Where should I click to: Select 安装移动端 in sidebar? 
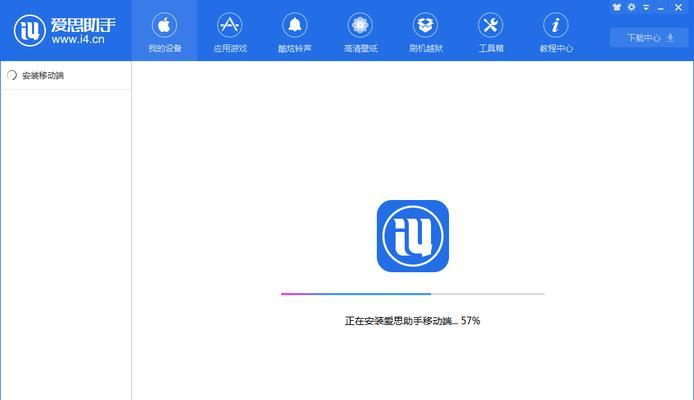coord(66,76)
